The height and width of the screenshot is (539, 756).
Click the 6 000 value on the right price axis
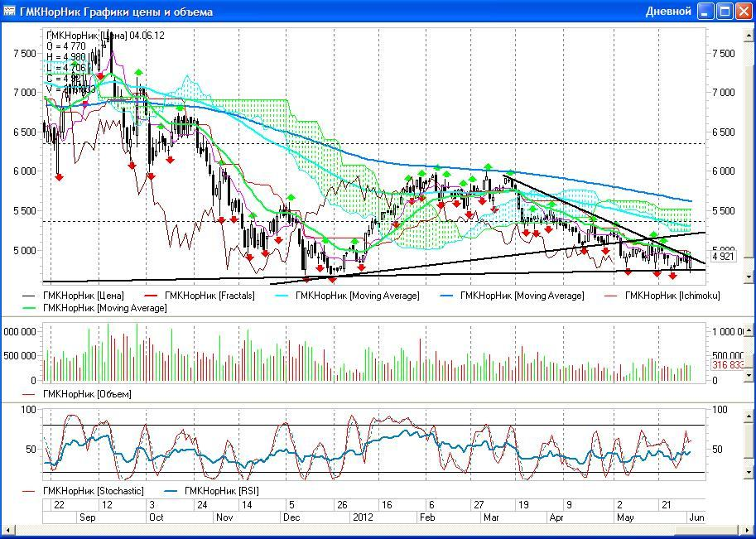pos(723,171)
